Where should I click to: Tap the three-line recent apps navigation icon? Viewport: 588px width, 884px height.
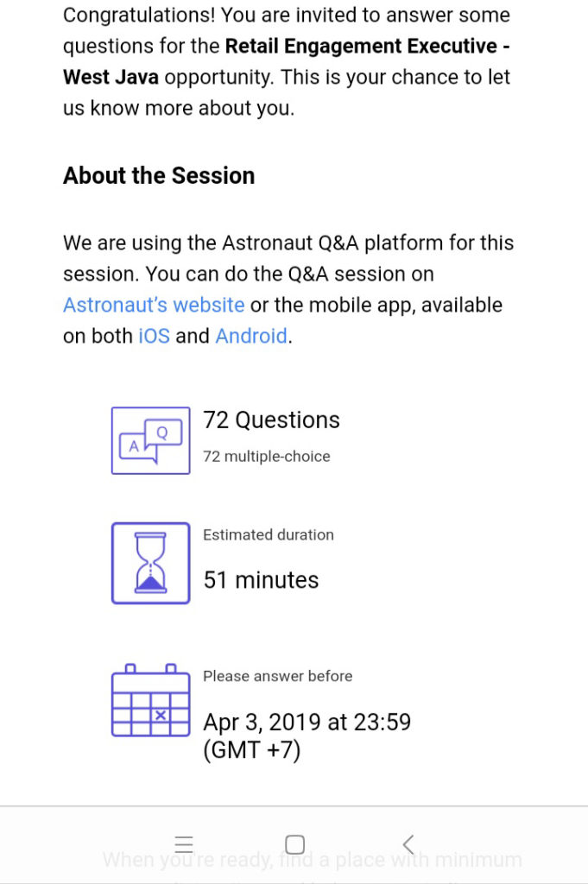[184, 844]
